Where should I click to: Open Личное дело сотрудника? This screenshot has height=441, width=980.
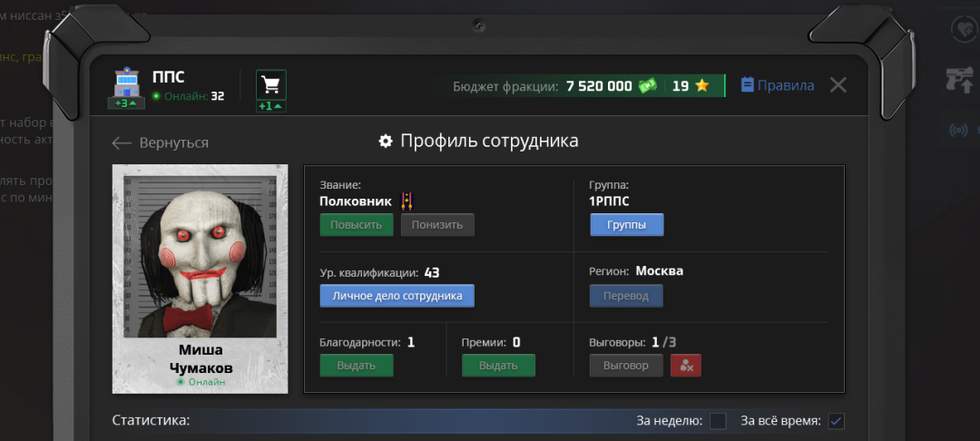397,296
